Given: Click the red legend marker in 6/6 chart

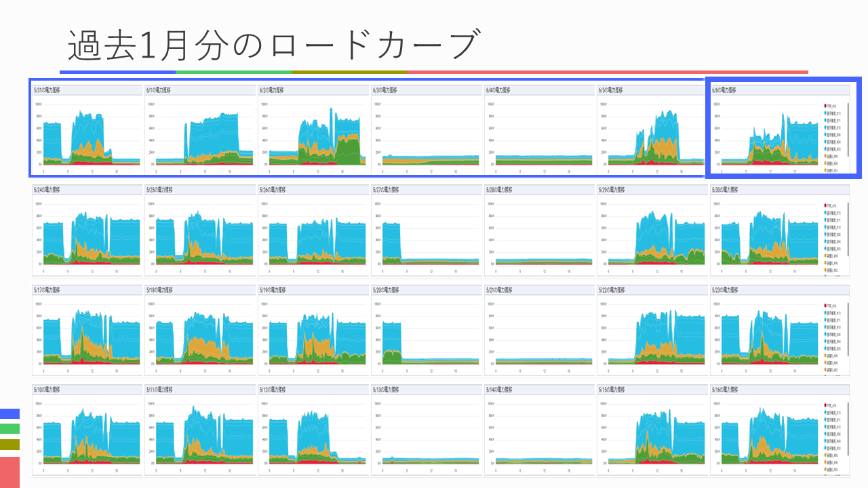Looking at the screenshot, I should [825, 106].
